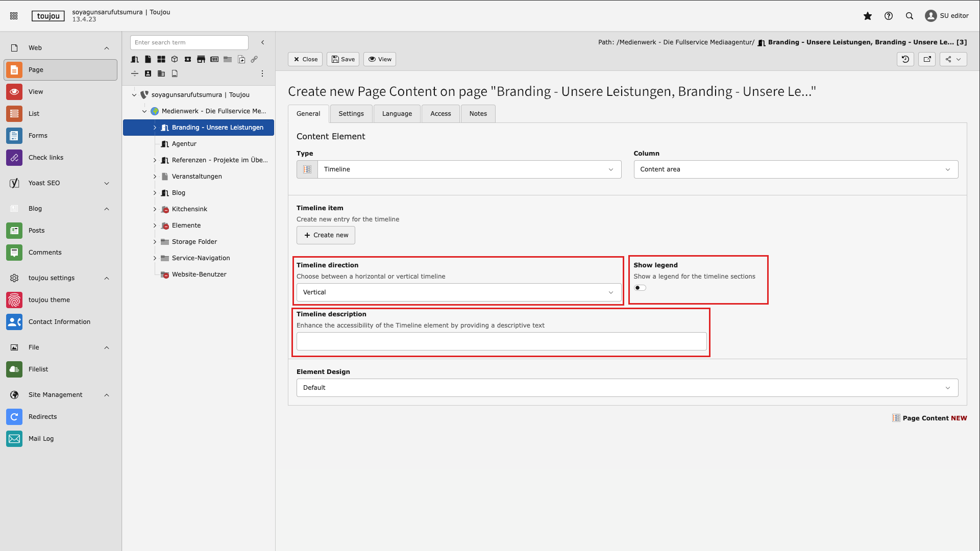
Task: Open the application grid menu icon
Action: (14, 16)
